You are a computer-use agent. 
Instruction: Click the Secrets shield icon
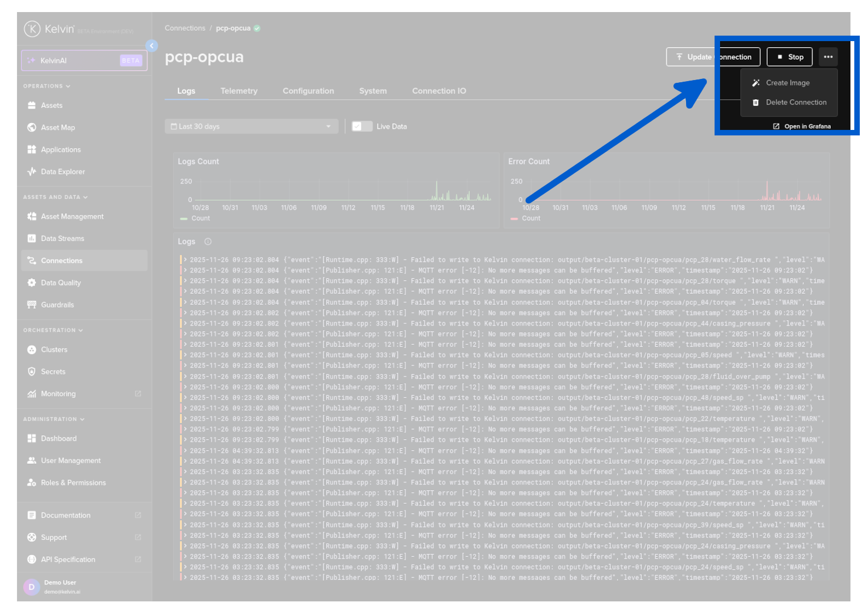click(32, 372)
